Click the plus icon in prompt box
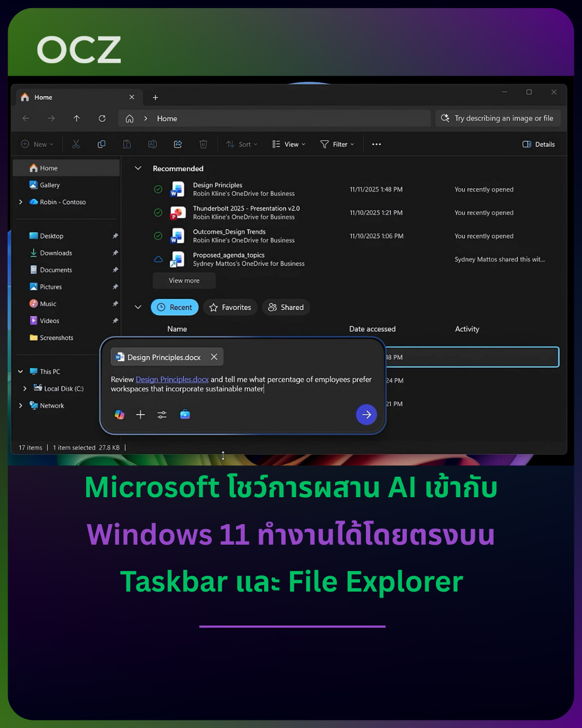The width and height of the screenshot is (582, 728). click(x=141, y=415)
